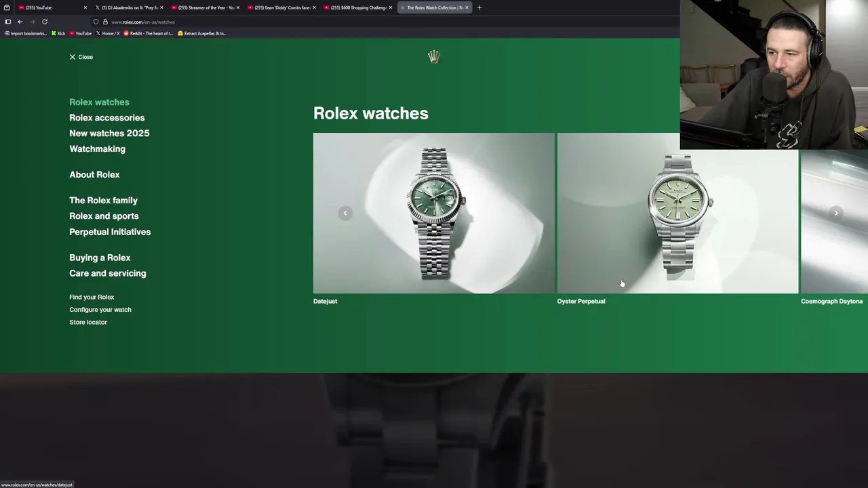Close the Rolex navigation menu
This screenshot has height=488, width=868.
81,57
